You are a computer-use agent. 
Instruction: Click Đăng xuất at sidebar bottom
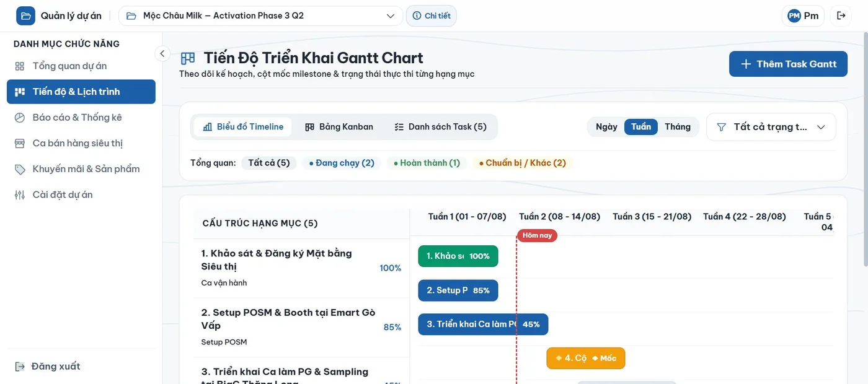(48, 366)
